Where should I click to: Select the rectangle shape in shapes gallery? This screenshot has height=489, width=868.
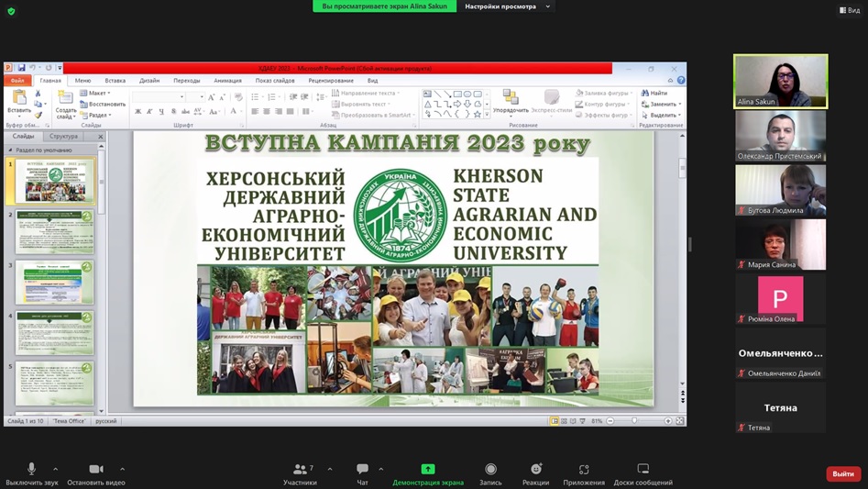pos(457,94)
